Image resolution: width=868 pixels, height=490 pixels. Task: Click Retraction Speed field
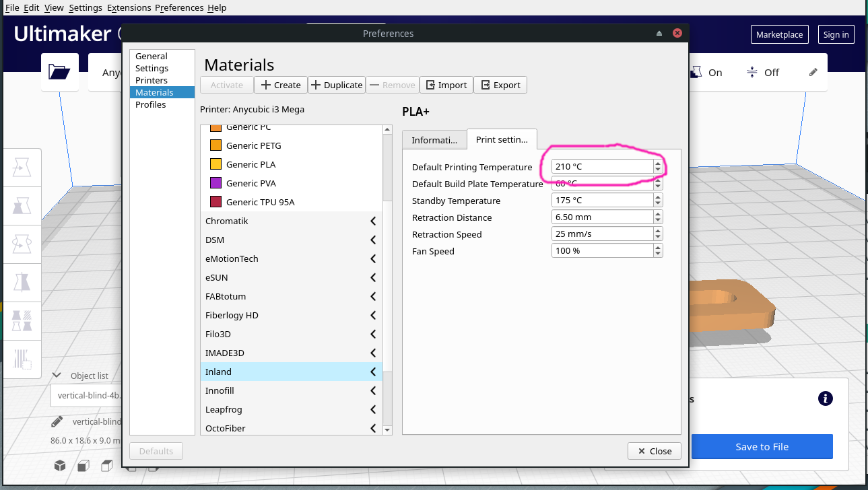click(602, 234)
